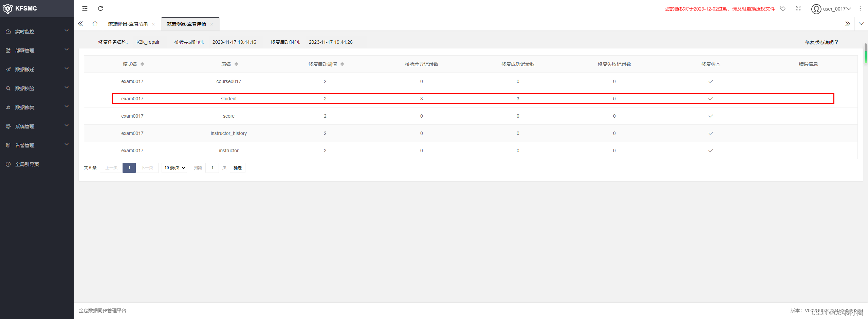Click the 下一页 next page button

click(147, 168)
